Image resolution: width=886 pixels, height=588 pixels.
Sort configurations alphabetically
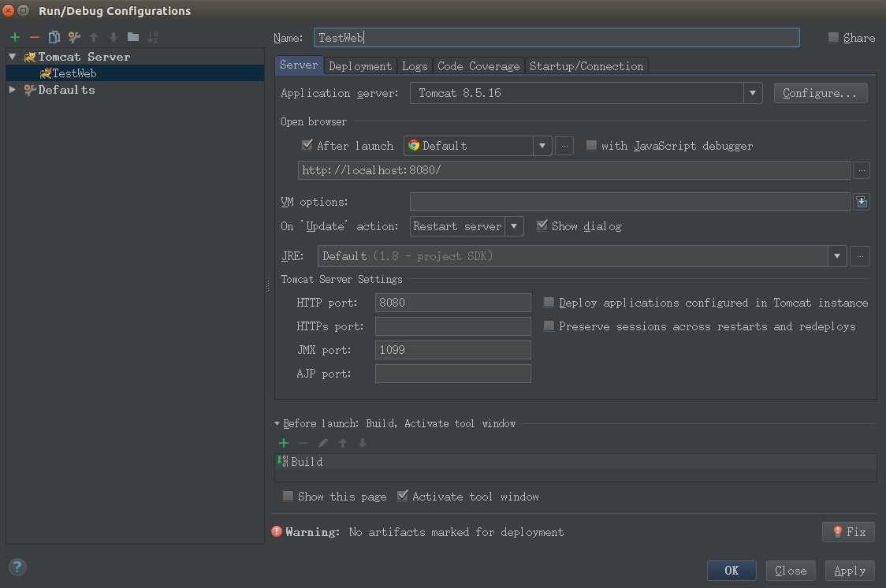[153, 37]
